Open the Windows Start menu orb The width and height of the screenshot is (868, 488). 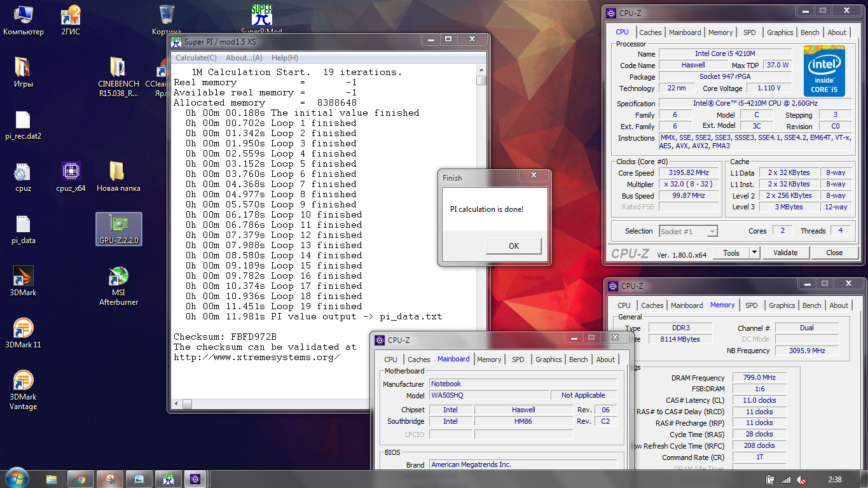tap(17, 478)
